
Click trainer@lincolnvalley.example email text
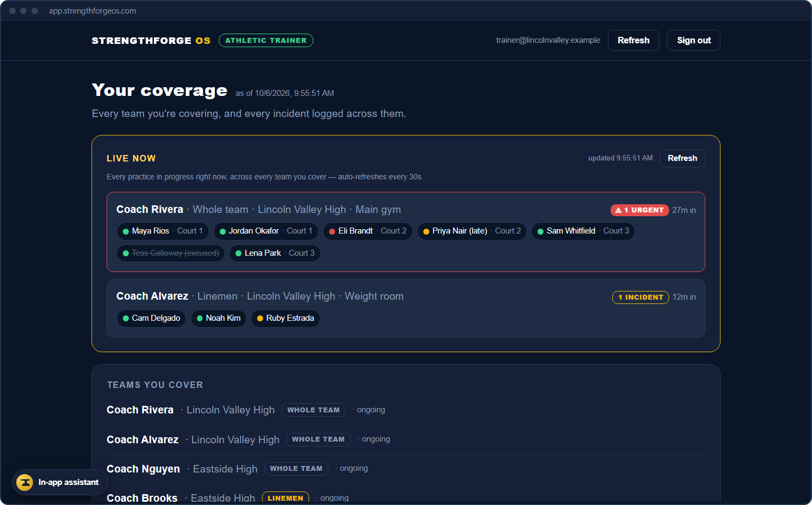pos(548,40)
